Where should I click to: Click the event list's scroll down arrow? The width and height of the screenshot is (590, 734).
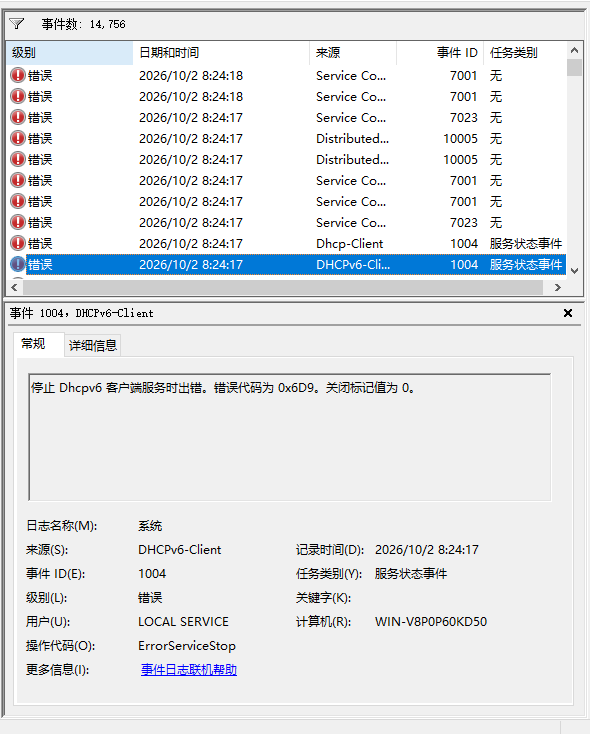pos(575,271)
